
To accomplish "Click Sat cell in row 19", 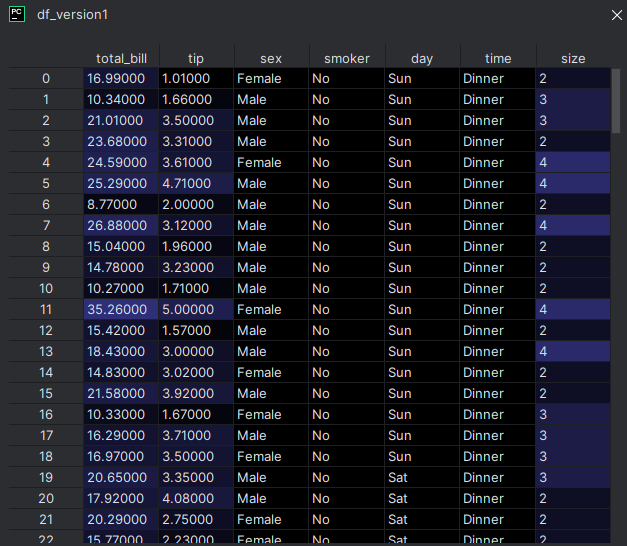I will point(422,478).
